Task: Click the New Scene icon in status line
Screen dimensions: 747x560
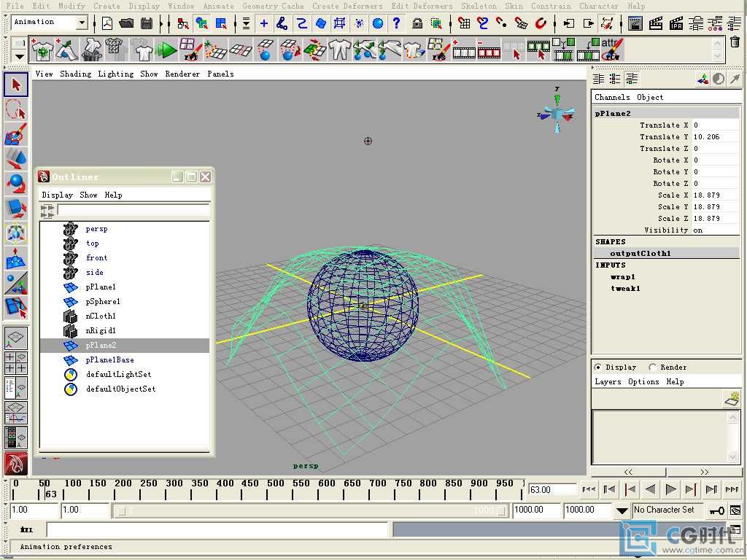Action: click(x=107, y=23)
